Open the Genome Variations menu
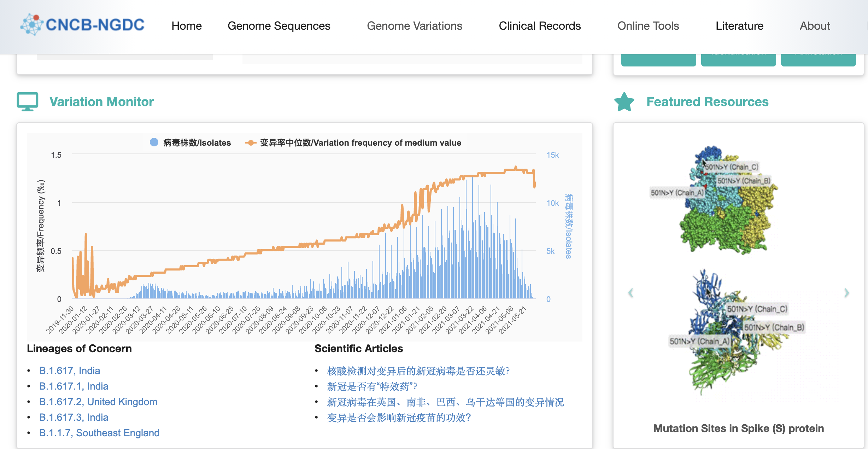 click(415, 26)
